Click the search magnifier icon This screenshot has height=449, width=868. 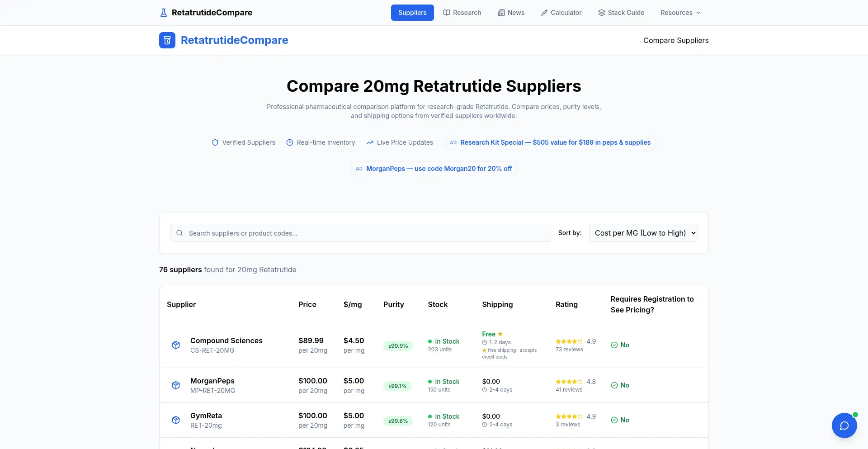pos(179,233)
